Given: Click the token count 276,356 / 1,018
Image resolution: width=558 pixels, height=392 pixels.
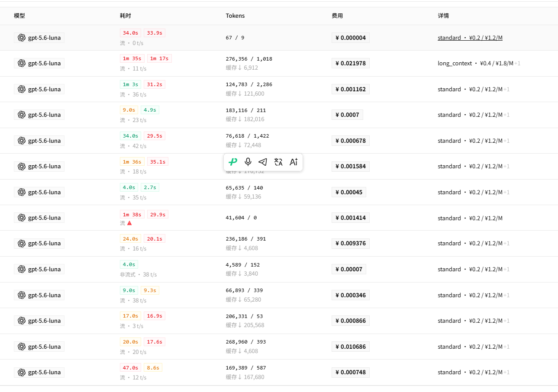Looking at the screenshot, I should tap(249, 59).
